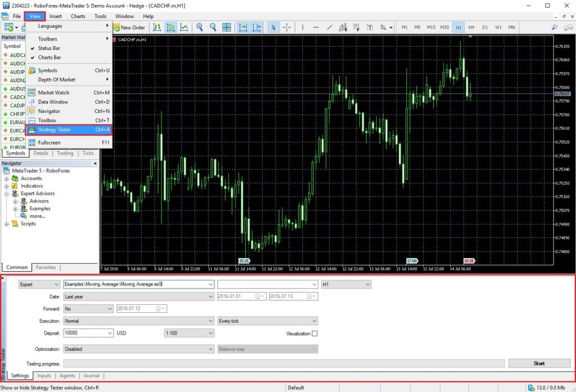Switch to the Agents tab
The width and height of the screenshot is (576, 392).
(67, 376)
